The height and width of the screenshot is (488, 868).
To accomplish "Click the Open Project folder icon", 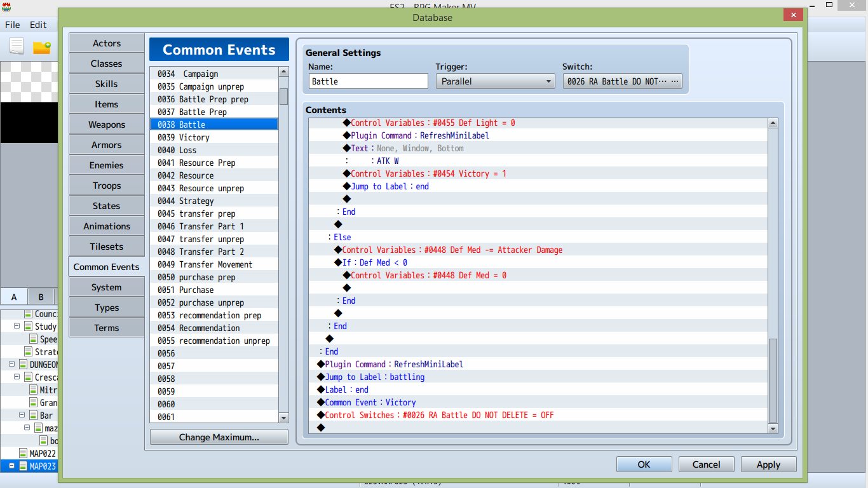I will (42, 47).
